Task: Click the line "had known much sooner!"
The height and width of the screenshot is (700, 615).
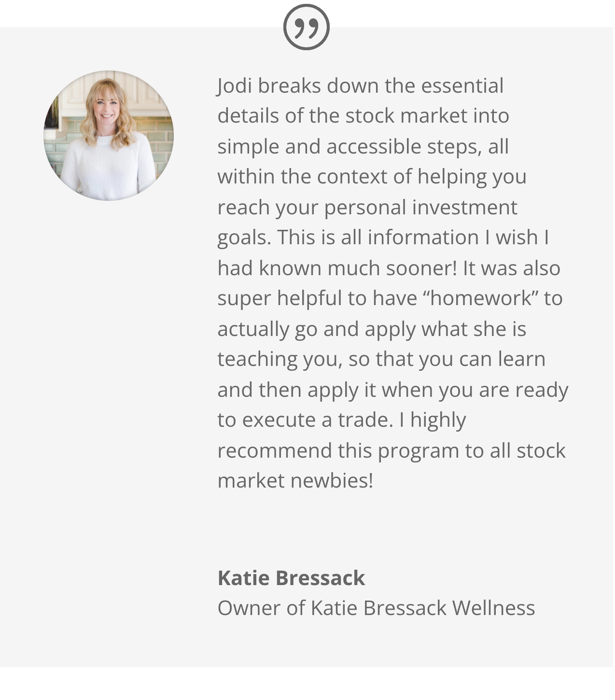Action: click(336, 268)
